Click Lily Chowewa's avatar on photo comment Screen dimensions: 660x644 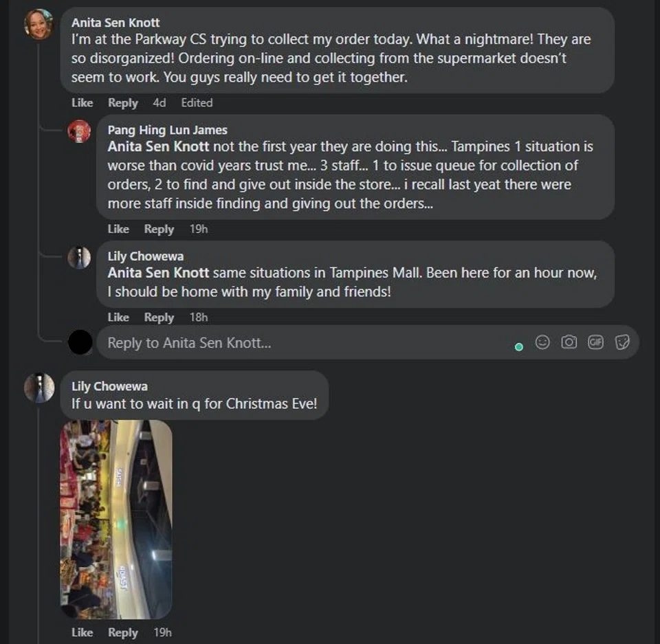39,388
